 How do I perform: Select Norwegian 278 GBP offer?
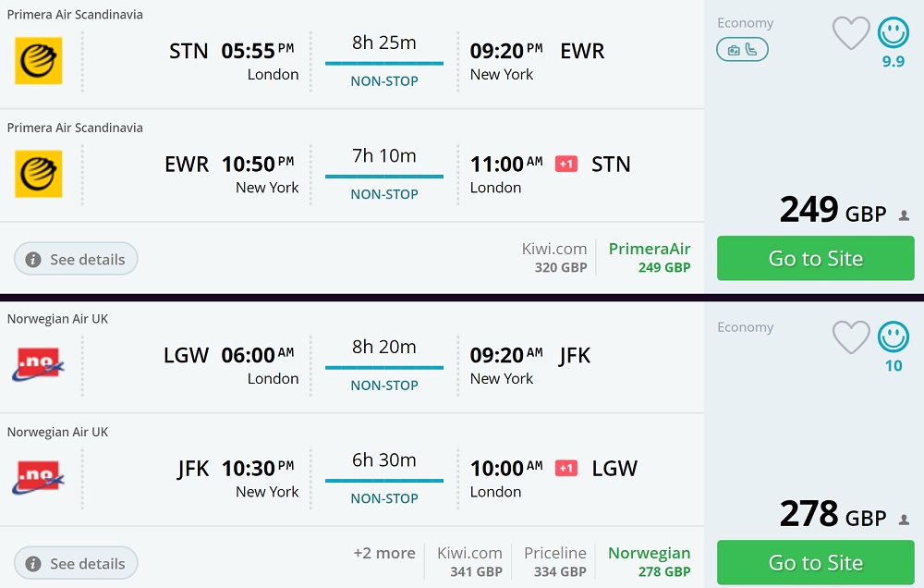(649, 562)
